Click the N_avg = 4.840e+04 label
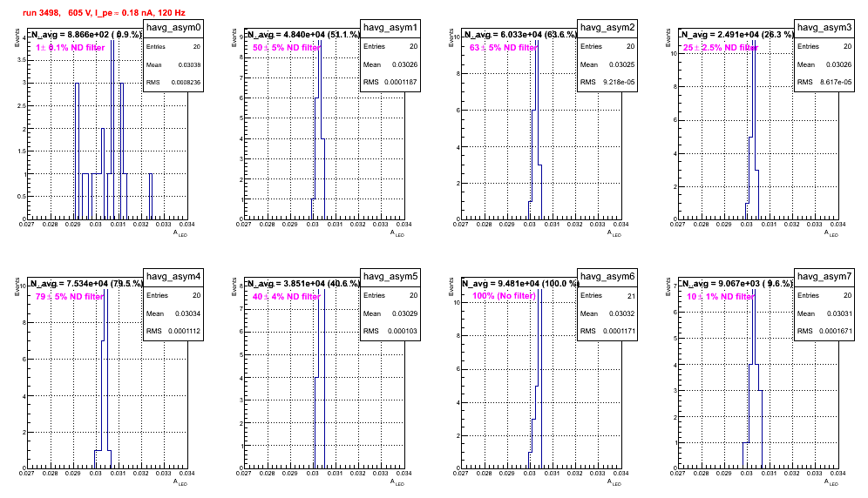Viewport: 868px width, 498px height. coord(303,34)
